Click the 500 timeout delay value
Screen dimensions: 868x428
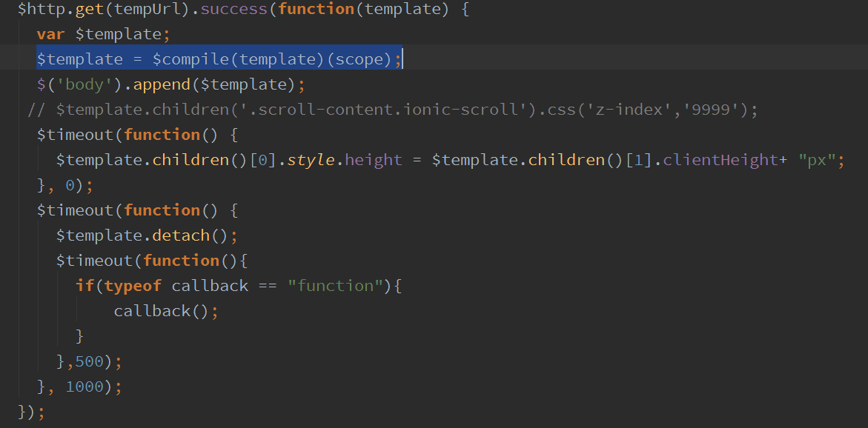point(90,361)
